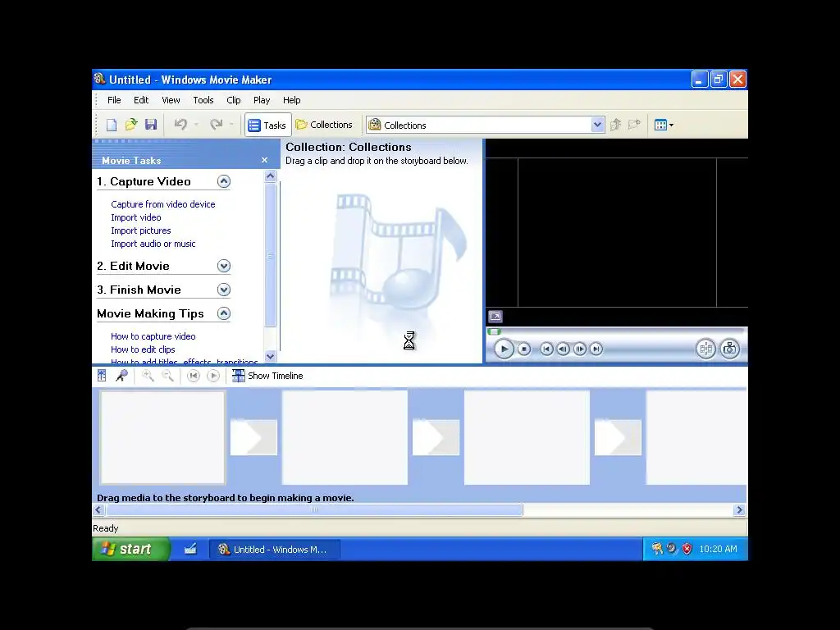The height and width of the screenshot is (630, 840).
Task: Save project using the floppy disk icon
Action: (x=151, y=125)
